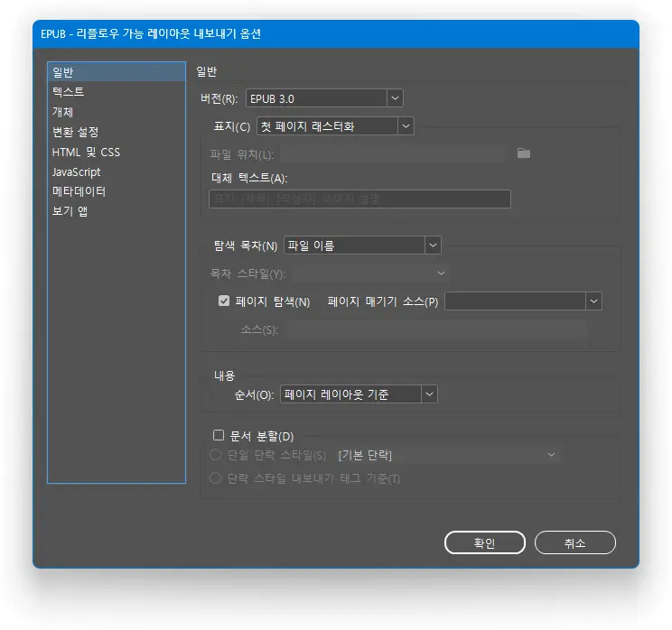The height and width of the screenshot is (630, 672).
Task: Click the folder icon beside 파일 위치
Action: tap(523, 153)
